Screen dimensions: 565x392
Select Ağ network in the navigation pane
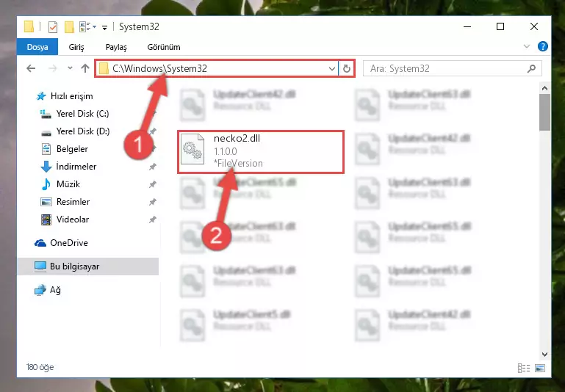click(55, 290)
